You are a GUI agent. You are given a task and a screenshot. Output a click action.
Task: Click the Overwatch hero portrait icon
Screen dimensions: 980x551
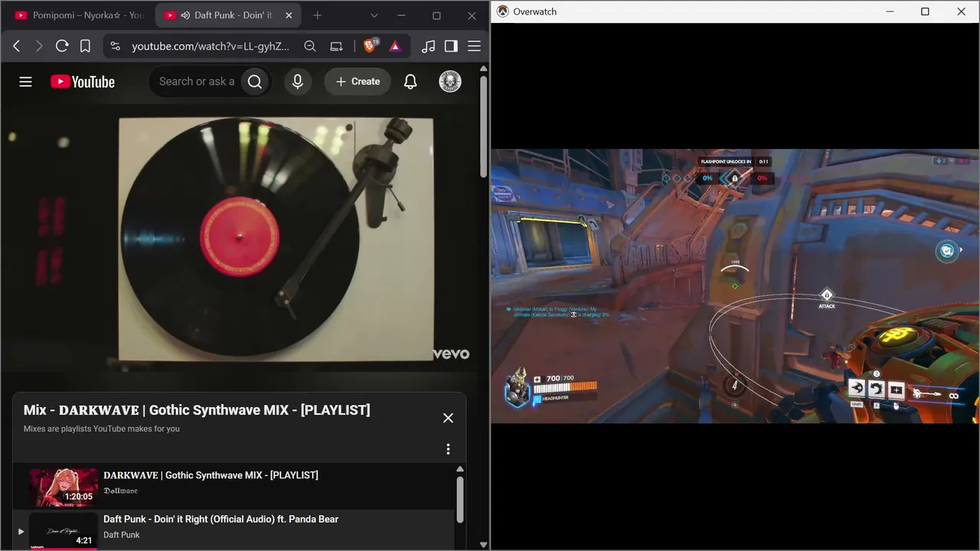518,387
